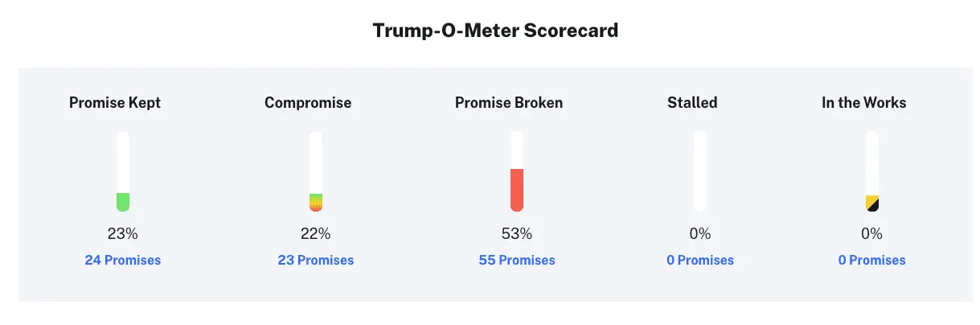Screen dimensions: 980x325
Task: Click the 53% value under Promise Broken
Action: [x=517, y=234]
